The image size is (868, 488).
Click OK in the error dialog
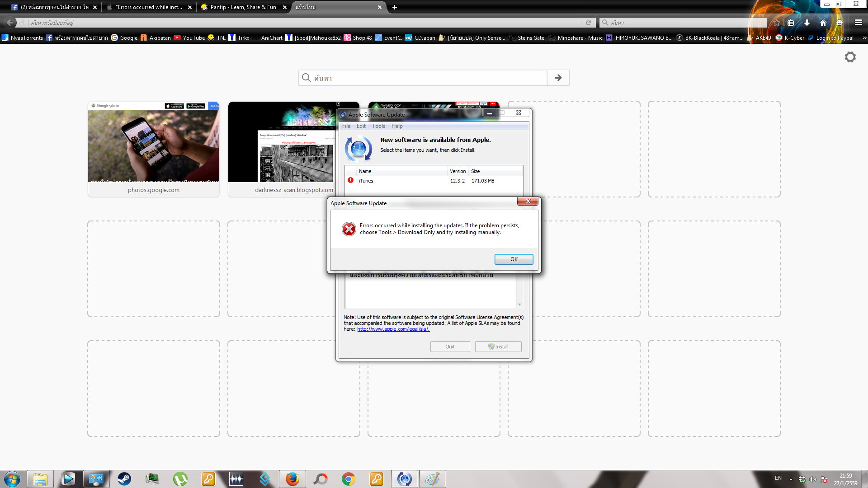click(x=514, y=259)
